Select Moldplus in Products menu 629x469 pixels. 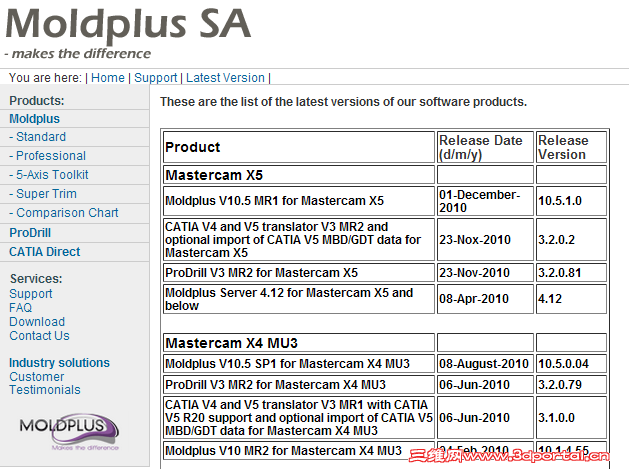[35, 119]
